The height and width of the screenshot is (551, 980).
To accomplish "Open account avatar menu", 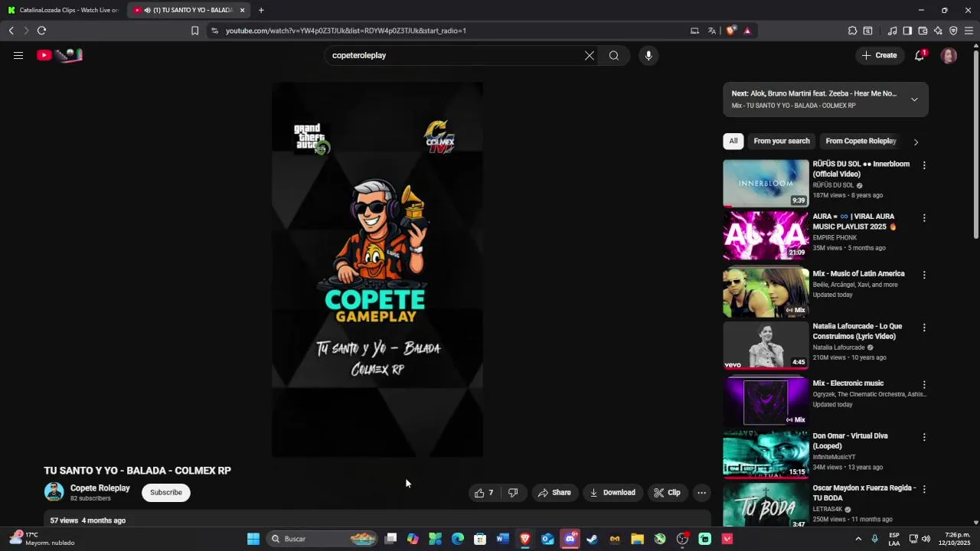I will click(949, 55).
